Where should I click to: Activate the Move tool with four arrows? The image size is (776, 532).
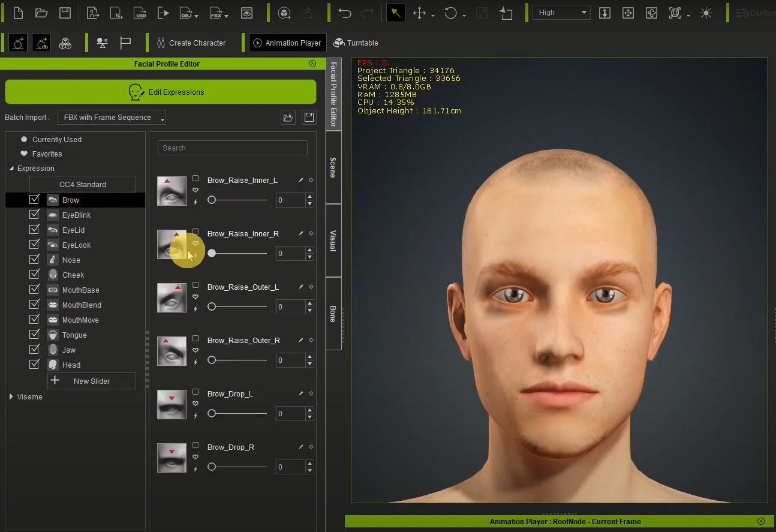[x=420, y=13]
